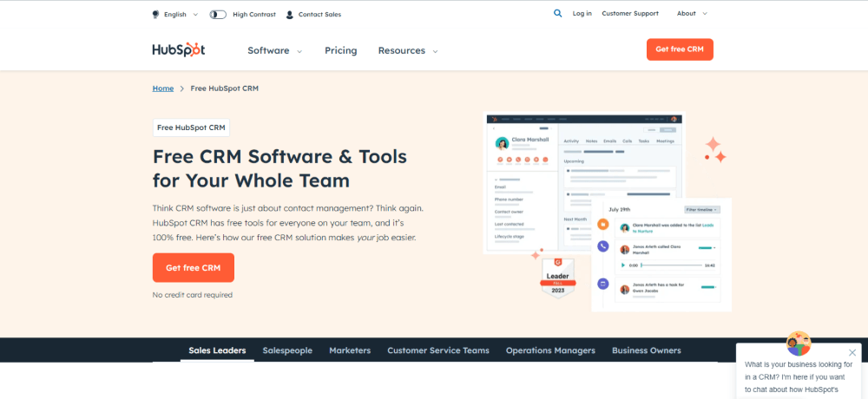Switch to Salespeople tab
Viewport: 868px width, 399px height.
pos(287,350)
